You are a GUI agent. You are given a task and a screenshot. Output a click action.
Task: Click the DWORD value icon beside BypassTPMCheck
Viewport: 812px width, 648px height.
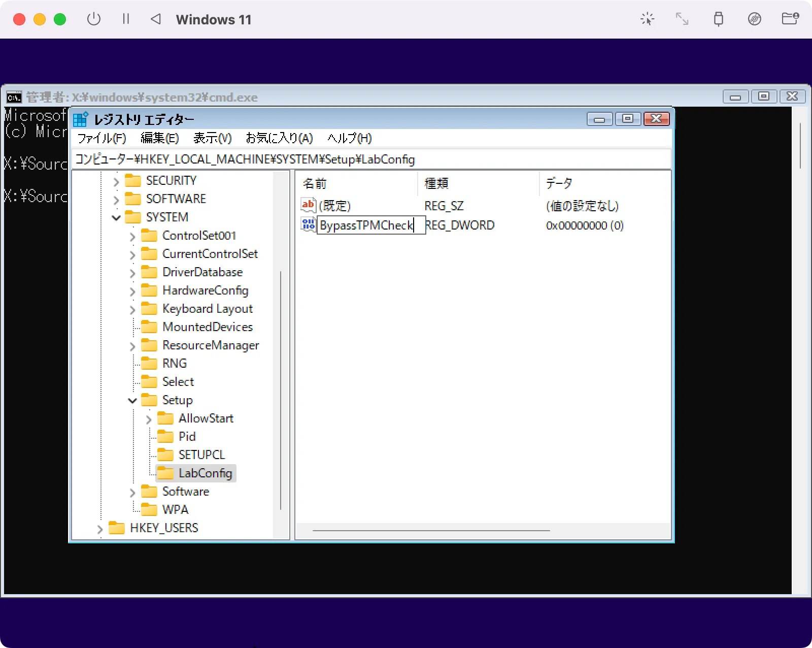coord(308,224)
